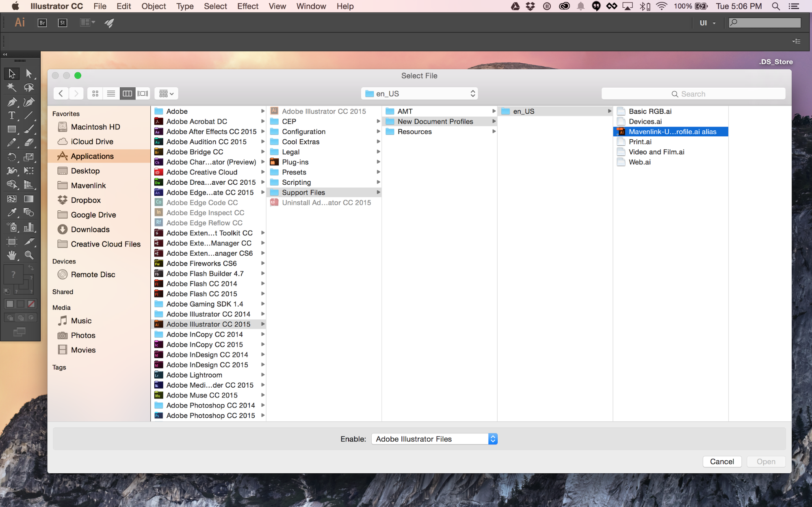This screenshot has height=507, width=812.
Task: Select the Eyedropper tool
Action: [x=11, y=212]
